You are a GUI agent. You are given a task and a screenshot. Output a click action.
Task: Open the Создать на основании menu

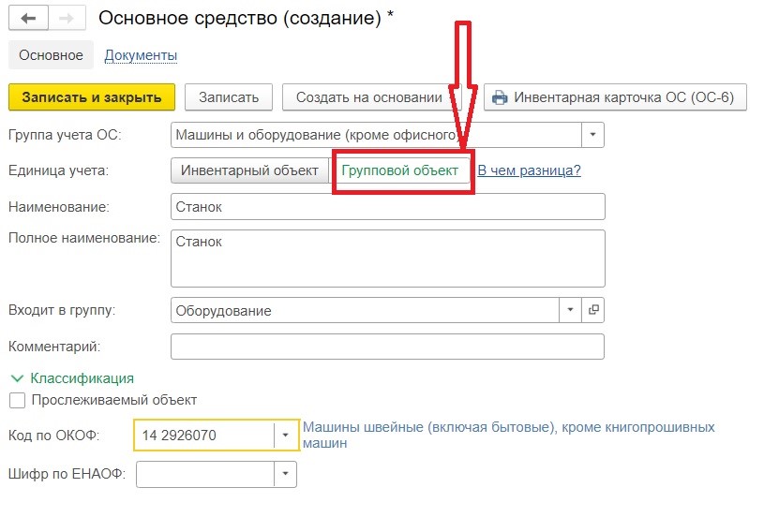pos(368,97)
